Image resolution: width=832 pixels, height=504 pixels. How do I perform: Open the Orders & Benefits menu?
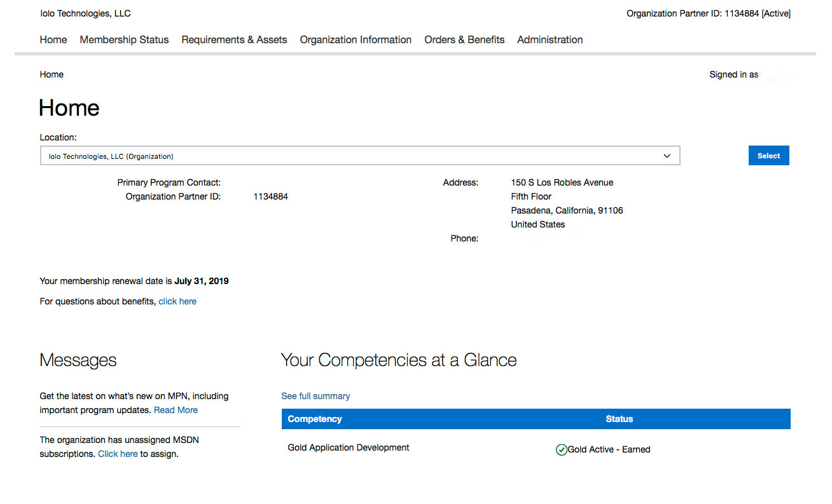[x=464, y=39]
